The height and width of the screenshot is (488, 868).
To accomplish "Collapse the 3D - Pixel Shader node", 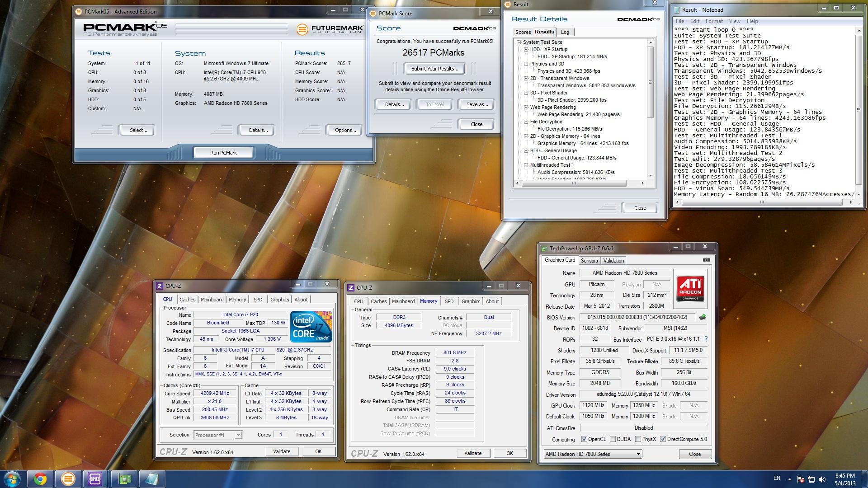I will tap(526, 93).
